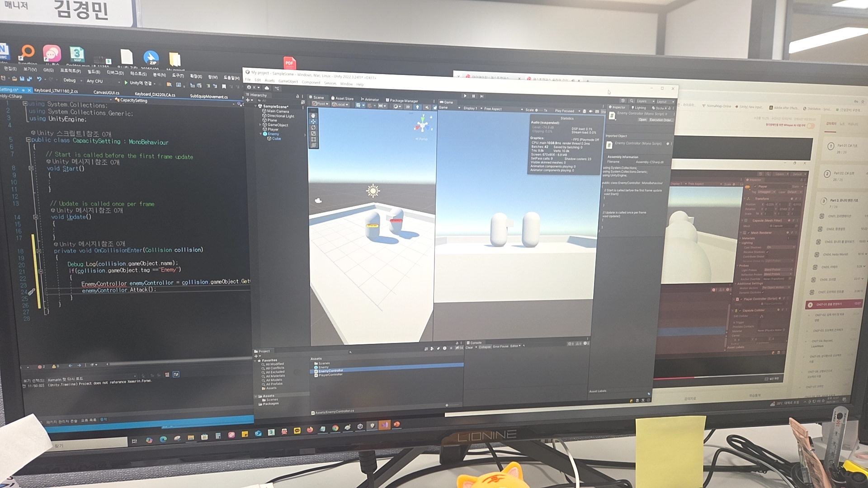868x488 pixels.
Task: Select the Rotate tool in Scene toolbar
Action: (313, 127)
